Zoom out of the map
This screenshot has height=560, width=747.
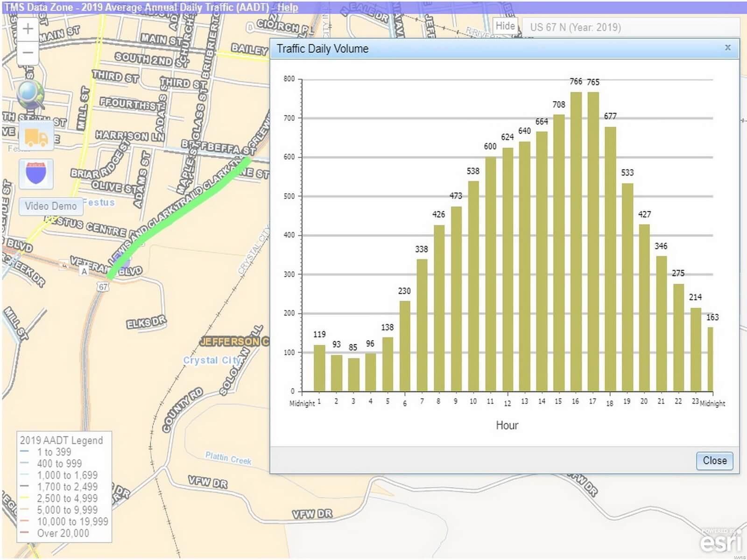[x=28, y=52]
